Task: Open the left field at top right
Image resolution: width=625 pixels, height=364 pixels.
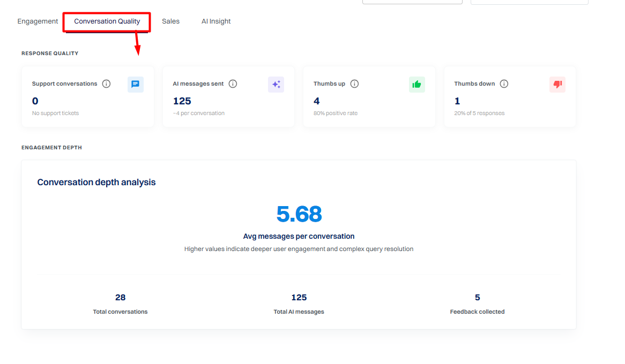Action: (412, 2)
